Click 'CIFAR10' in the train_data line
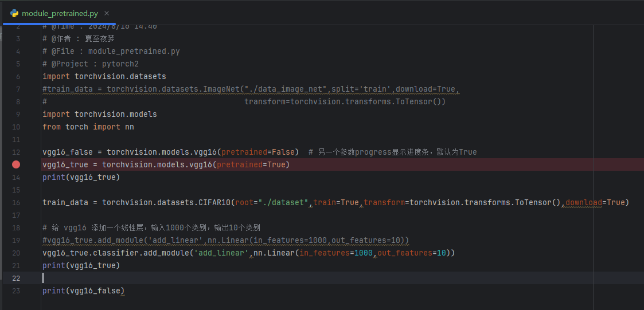Screen dimensions: 644x310 pyautogui.click(x=214, y=202)
